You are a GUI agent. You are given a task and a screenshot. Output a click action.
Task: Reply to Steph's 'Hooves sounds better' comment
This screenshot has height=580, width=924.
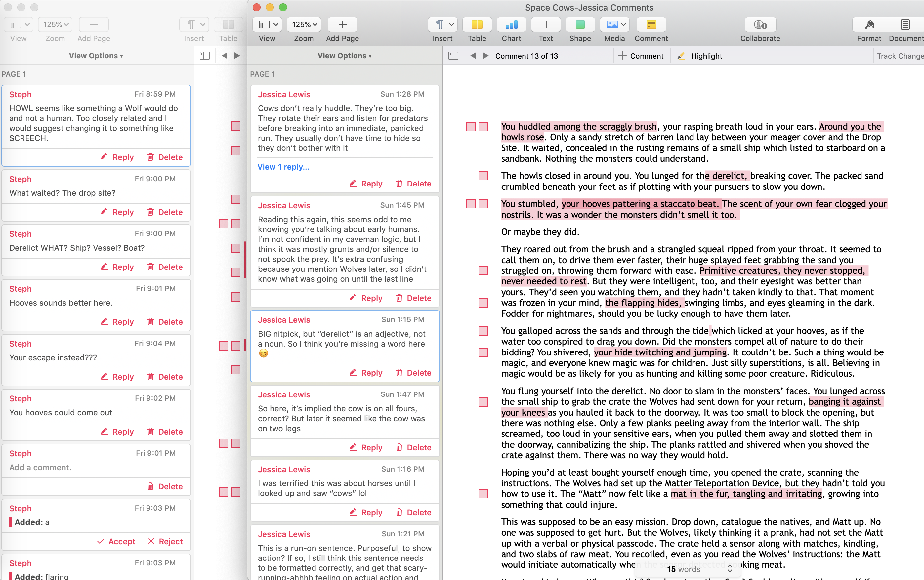tap(117, 322)
